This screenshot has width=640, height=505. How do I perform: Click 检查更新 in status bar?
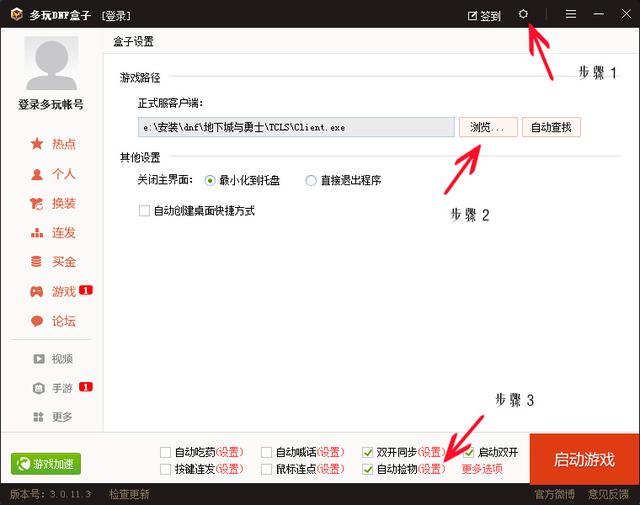tap(129, 494)
